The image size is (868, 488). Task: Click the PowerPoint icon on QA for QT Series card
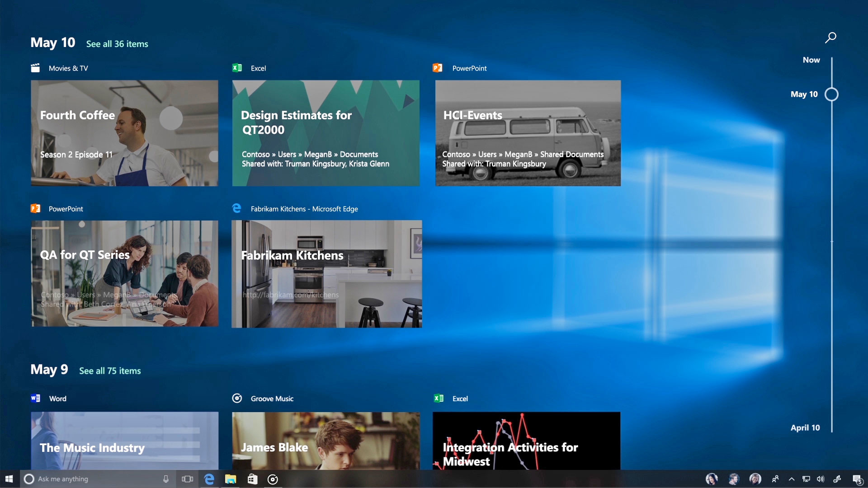point(36,208)
